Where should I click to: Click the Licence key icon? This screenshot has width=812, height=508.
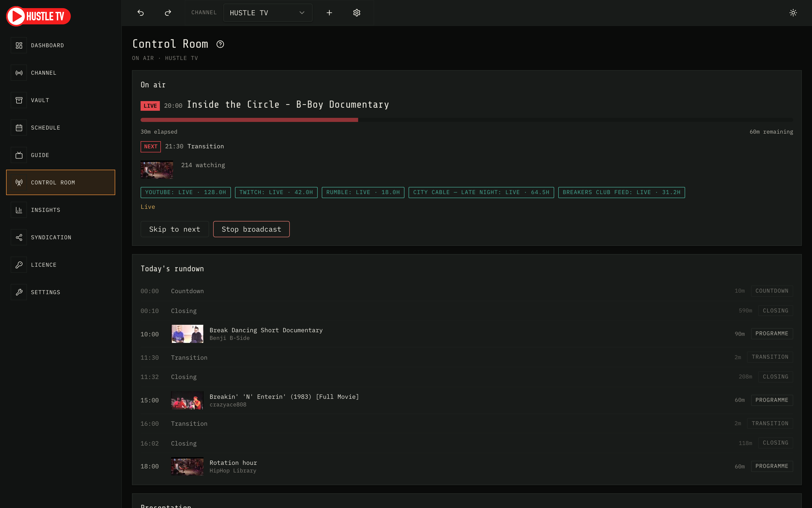click(x=19, y=265)
